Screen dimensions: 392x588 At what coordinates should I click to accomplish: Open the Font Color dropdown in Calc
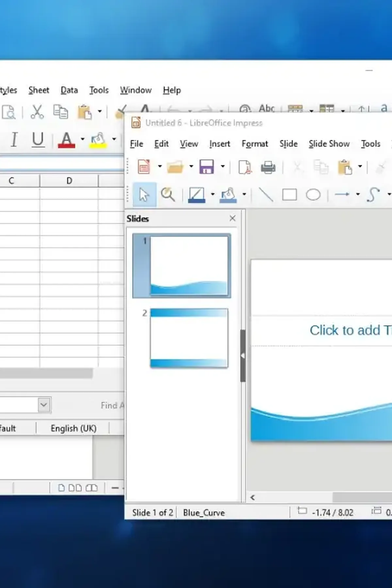click(82, 139)
